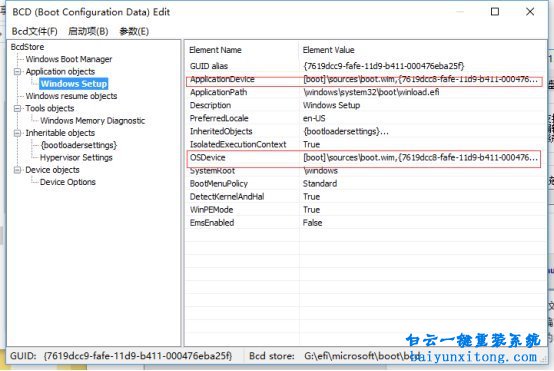Click the Standard boot menu policy value

click(320, 184)
